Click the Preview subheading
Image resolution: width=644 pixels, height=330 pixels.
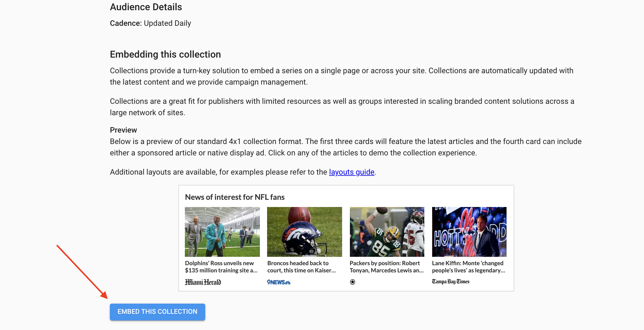(123, 130)
